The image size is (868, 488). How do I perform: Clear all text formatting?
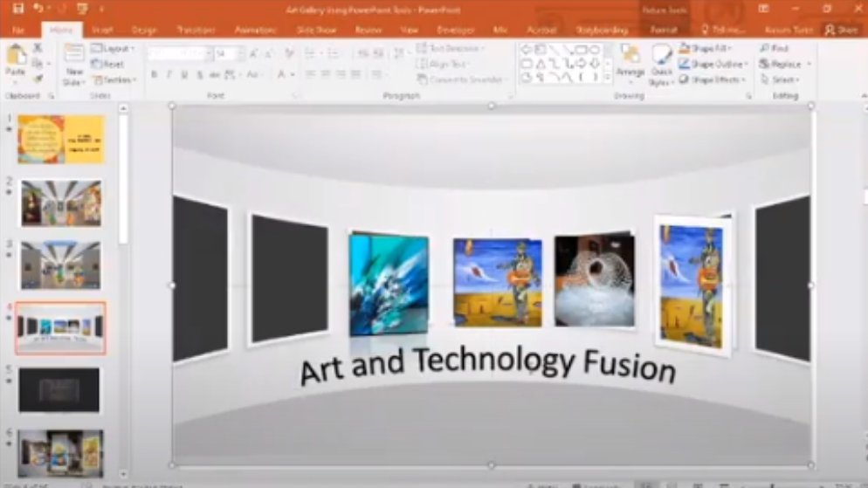pos(289,53)
